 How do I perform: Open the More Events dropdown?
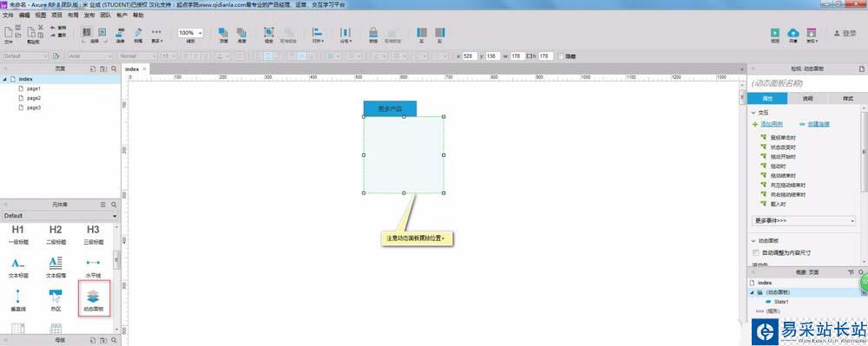805,220
